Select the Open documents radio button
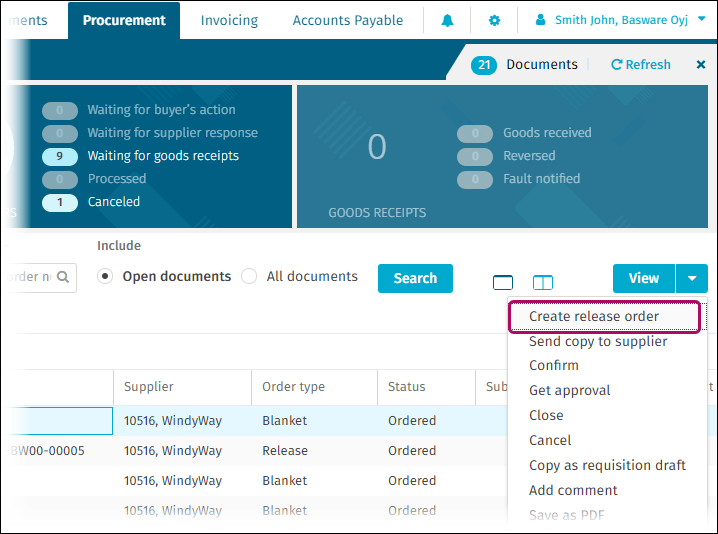The height and width of the screenshot is (534, 718). point(105,277)
